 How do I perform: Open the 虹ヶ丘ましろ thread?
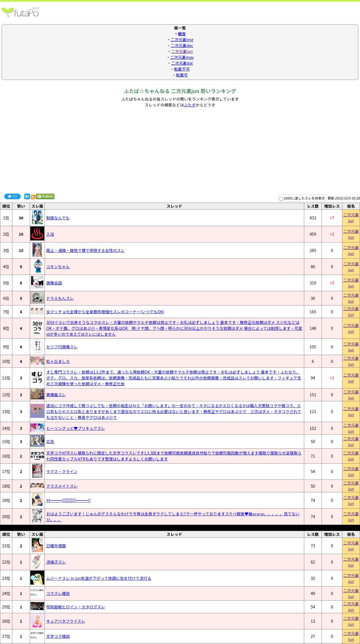pyautogui.click(x=58, y=362)
